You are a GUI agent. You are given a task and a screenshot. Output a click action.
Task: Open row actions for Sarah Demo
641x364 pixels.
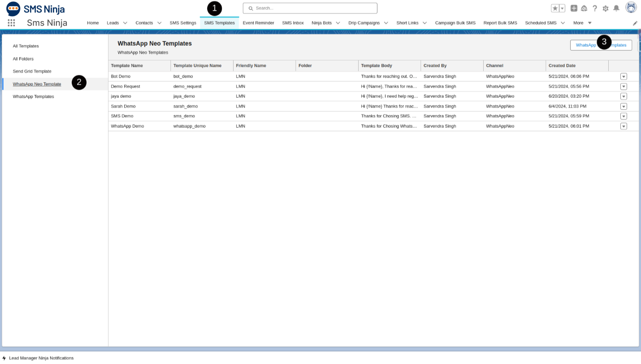(624, 106)
